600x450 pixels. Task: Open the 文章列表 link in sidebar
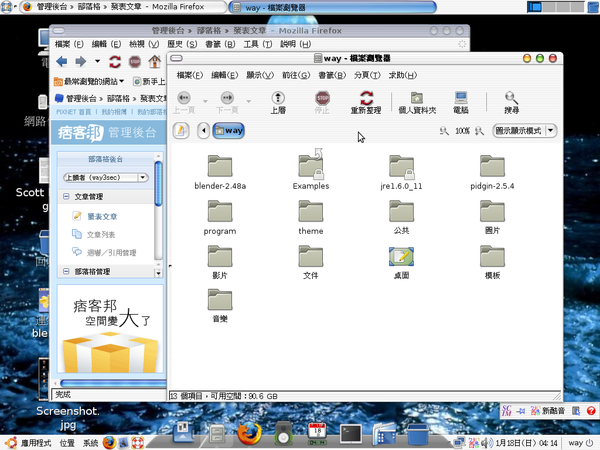pyautogui.click(x=101, y=235)
